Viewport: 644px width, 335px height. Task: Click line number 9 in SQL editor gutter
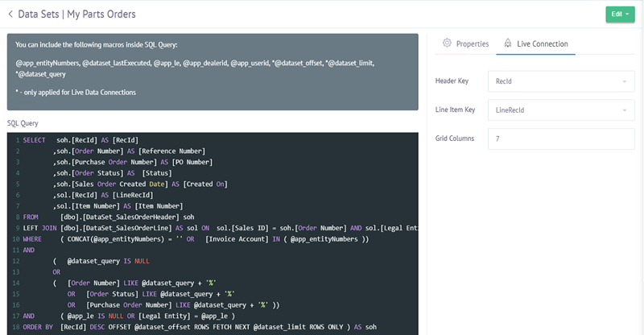16,217
